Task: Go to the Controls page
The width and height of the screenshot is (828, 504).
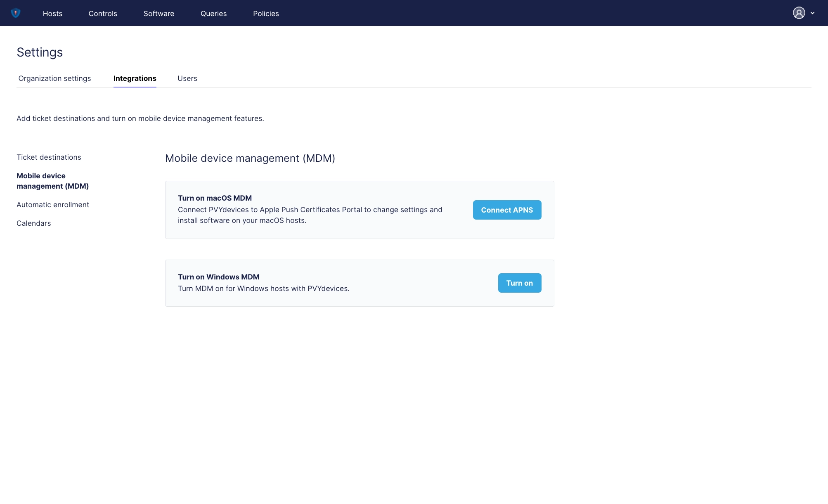Action: click(x=103, y=14)
